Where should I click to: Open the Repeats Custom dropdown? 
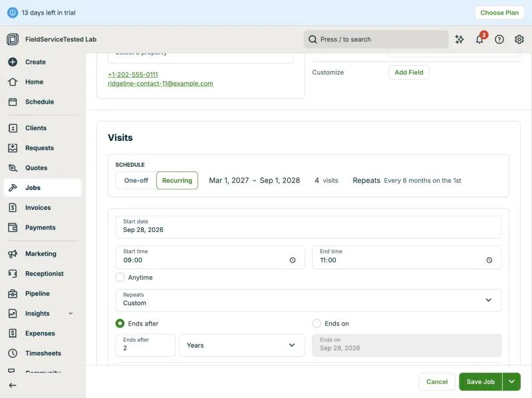(x=308, y=300)
